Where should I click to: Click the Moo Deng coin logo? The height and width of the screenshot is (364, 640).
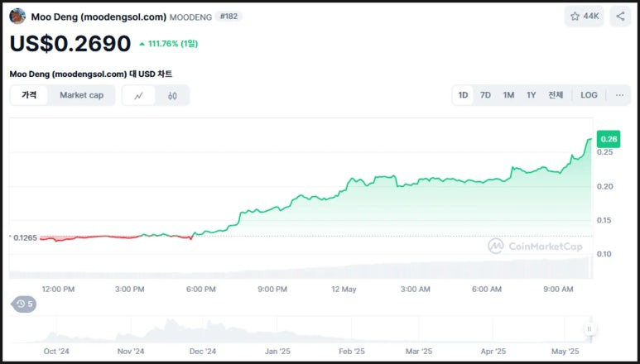coord(17,17)
